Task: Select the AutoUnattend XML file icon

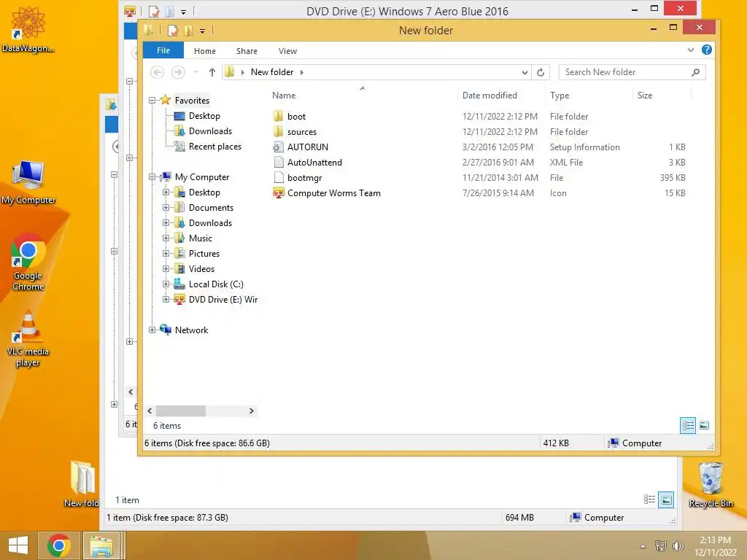Action: click(279, 163)
